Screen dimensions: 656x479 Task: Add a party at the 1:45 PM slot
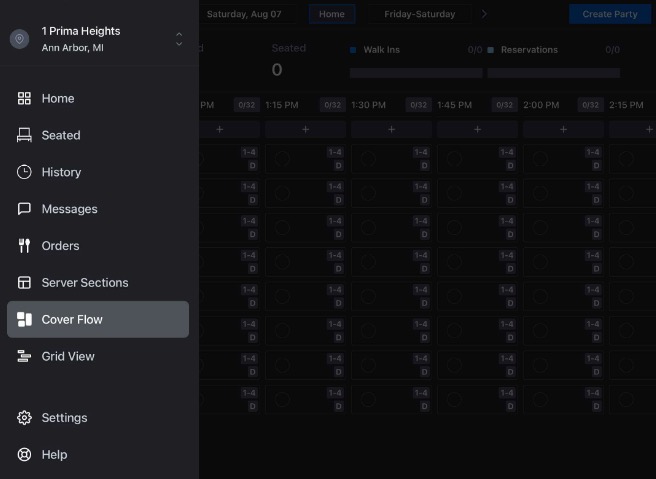click(477, 130)
